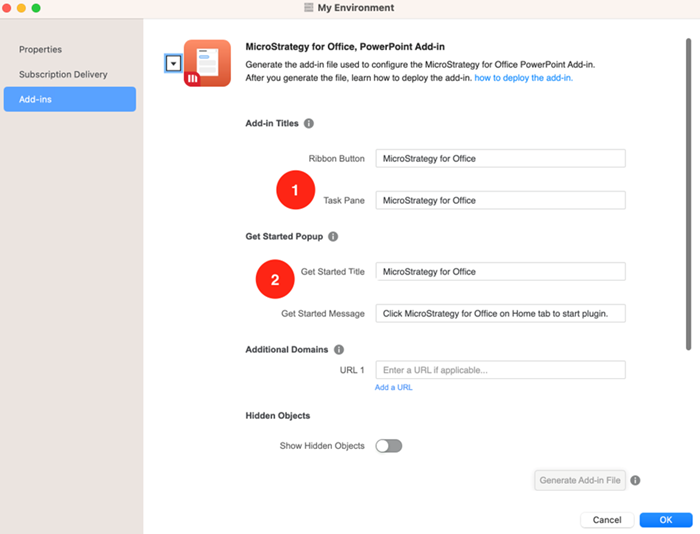Click the Add a URL link
Viewport: 700px width, 534px height.
tap(393, 387)
